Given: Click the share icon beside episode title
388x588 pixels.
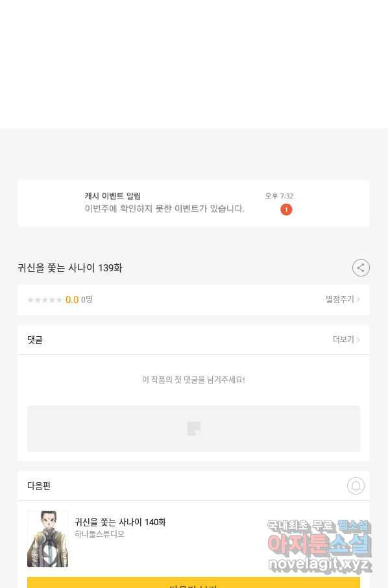Looking at the screenshot, I should pyautogui.click(x=361, y=268).
